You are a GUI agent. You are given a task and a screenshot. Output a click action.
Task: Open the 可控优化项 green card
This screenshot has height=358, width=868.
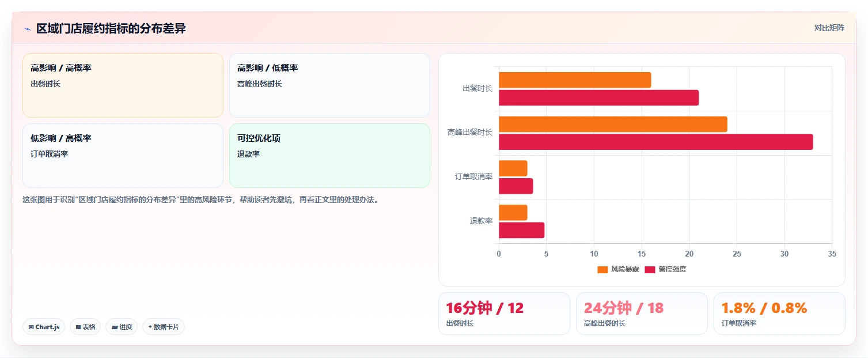click(x=329, y=156)
